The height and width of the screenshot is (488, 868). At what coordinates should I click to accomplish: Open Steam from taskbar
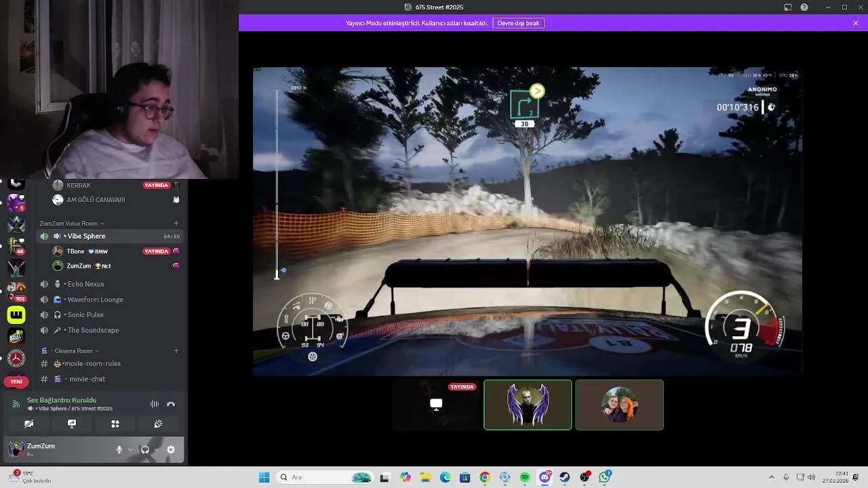click(x=564, y=477)
